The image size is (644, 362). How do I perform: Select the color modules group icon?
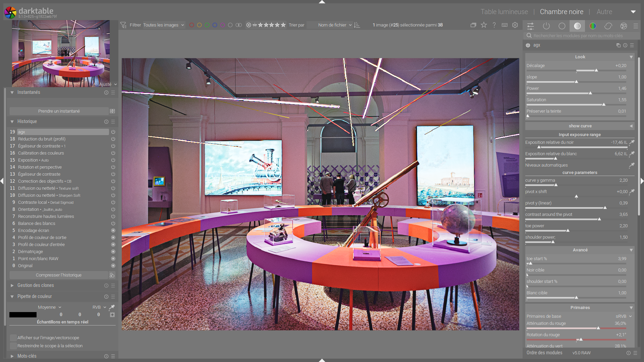(x=593, y=26)
